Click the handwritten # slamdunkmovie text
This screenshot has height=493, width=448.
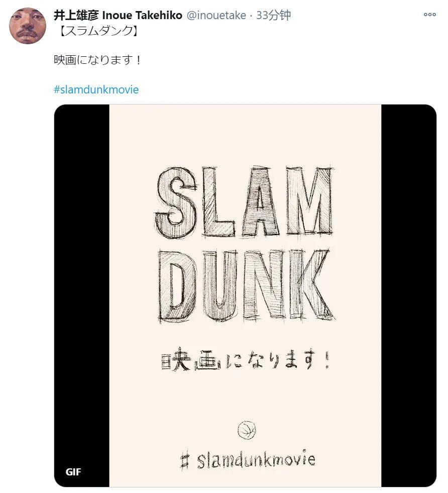click(x=248, y=460)
